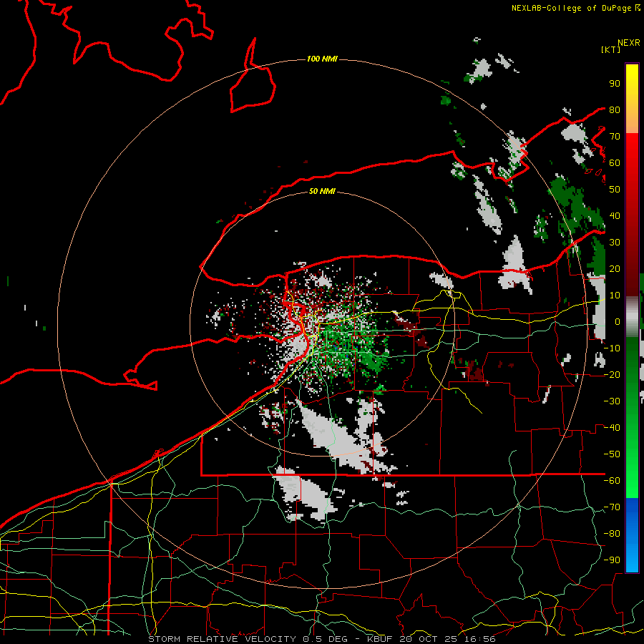The width and height of the screenshot is (644, 644).
Task: Click the -20 value on velocity scale
Action: click(x=612, y=374)
